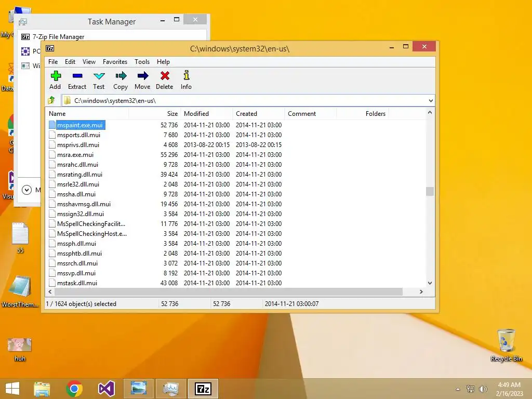Select file icon of msra.exe.mui
Image resolution: width=532 pixels, height=399 pixels.
[52, 155]
